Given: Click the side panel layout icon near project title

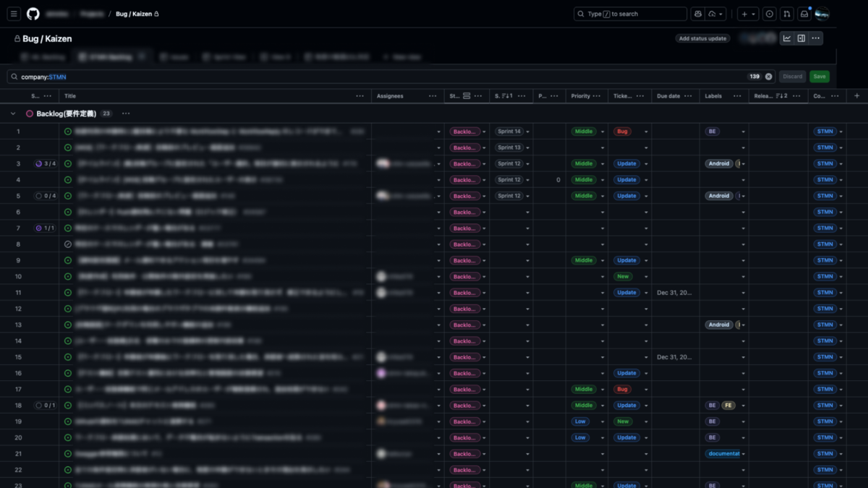Looking at the screenshot, I should (801, 38).
